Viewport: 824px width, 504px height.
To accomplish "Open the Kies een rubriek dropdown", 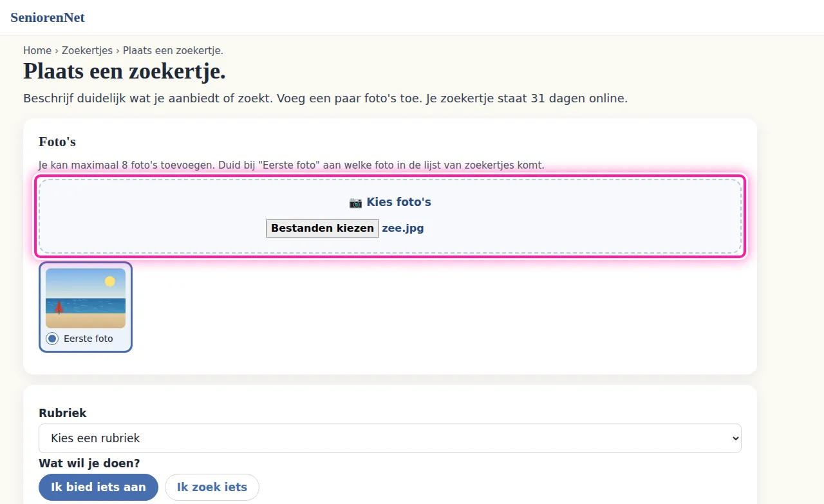I will (x=390, y=438).
